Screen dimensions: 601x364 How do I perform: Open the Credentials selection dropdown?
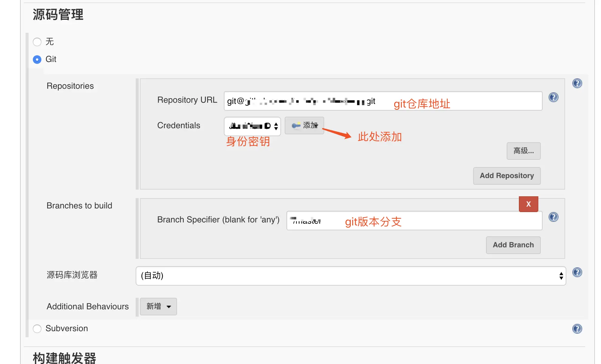252,126
